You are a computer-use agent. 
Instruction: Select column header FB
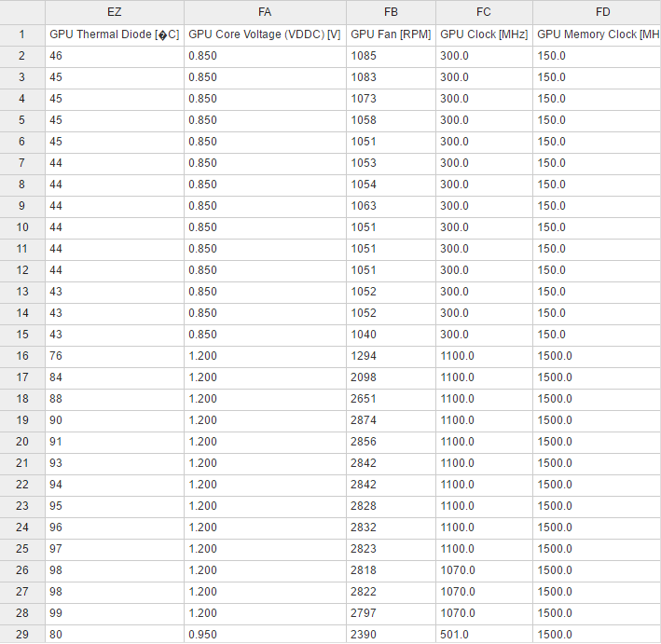coord(392,12)
